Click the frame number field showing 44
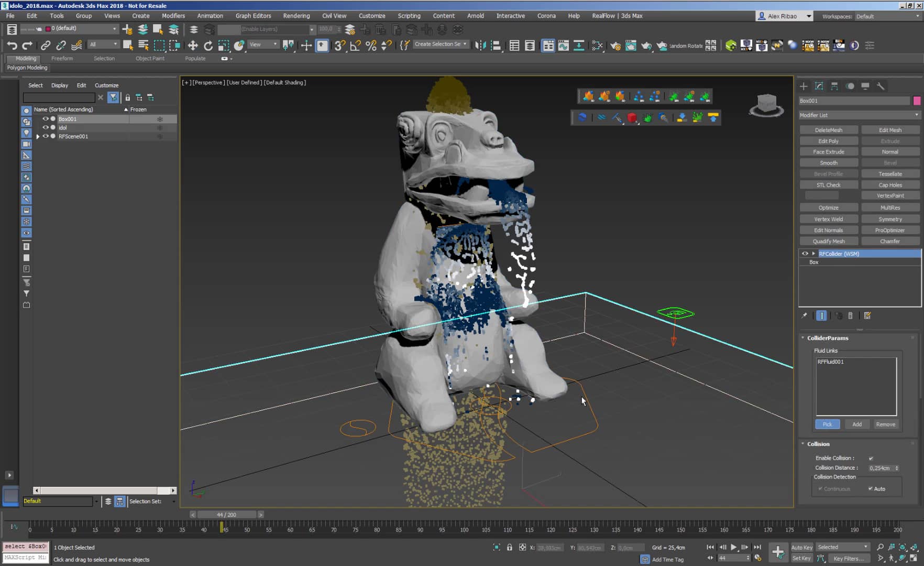924x566 pixels. click(732, 558)
